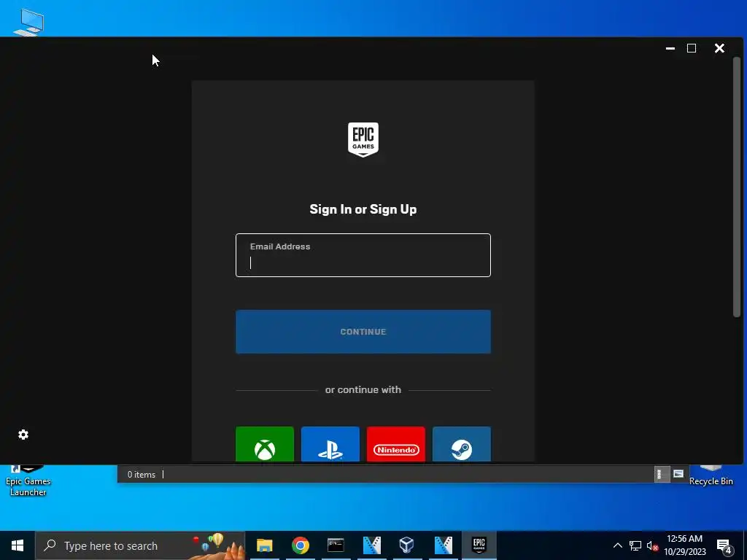Viewport: 747px width, 560px height.
Task: Select the This PC desktop icon
Action: coord(28,22)
